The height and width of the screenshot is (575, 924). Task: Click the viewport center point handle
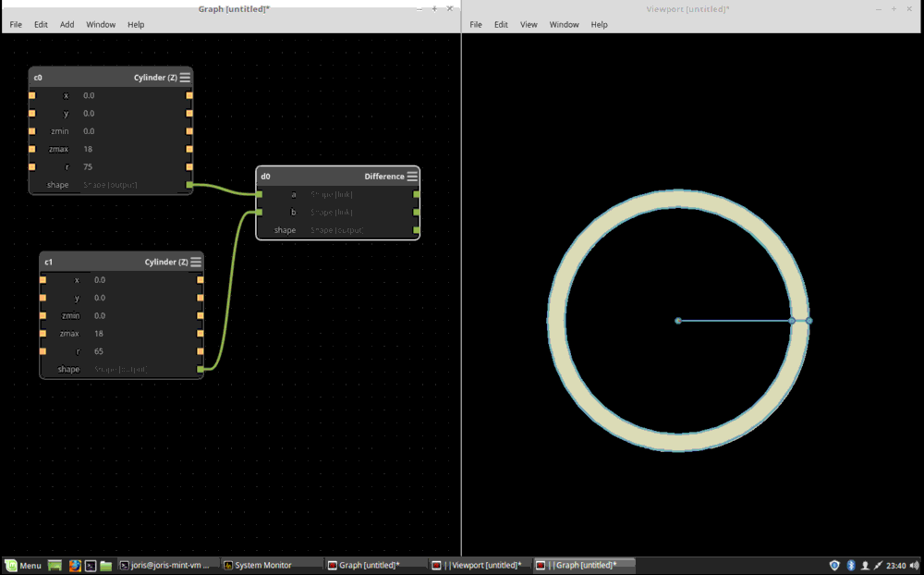point(678,321)
